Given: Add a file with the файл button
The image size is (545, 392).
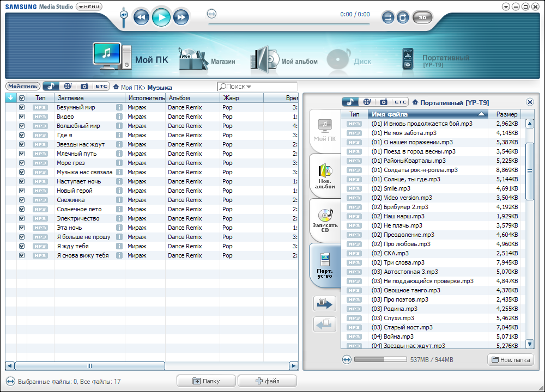Looking at the screenshot, I should tap(267, 381).
